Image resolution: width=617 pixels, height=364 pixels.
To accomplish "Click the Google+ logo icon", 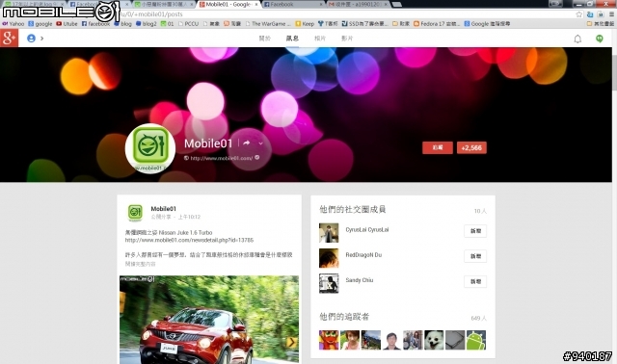I will pyautogui.click(x=9, y=39).
